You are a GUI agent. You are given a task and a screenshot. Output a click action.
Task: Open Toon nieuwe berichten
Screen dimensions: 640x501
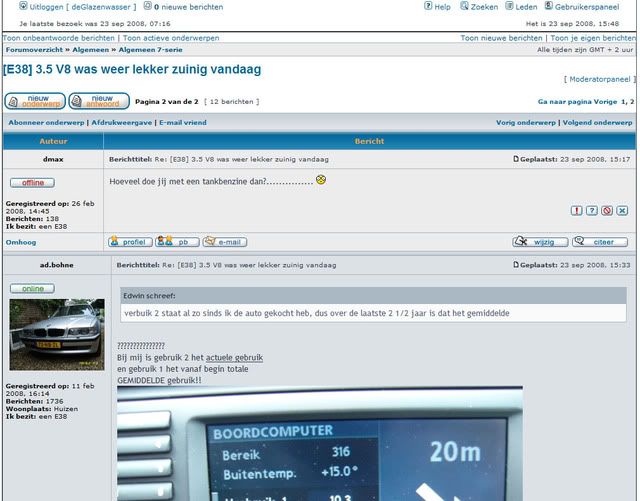(501, 38)
